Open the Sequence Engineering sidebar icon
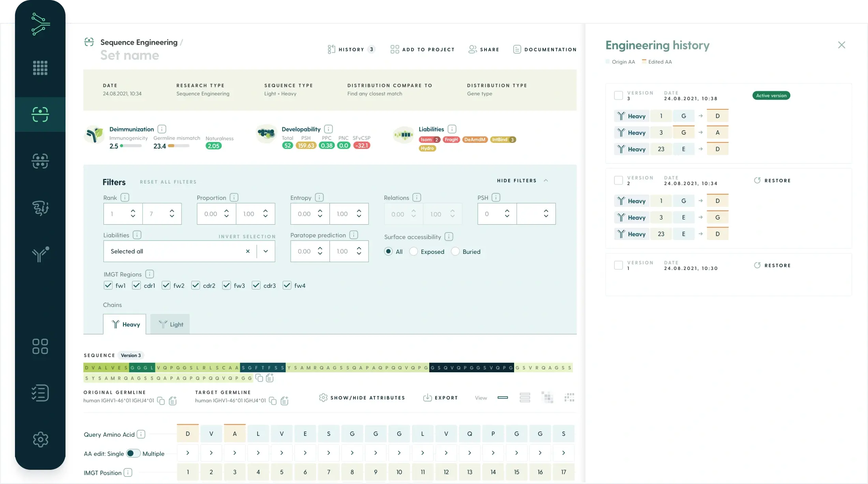The image size is (868, 484). tap(40, 114)
